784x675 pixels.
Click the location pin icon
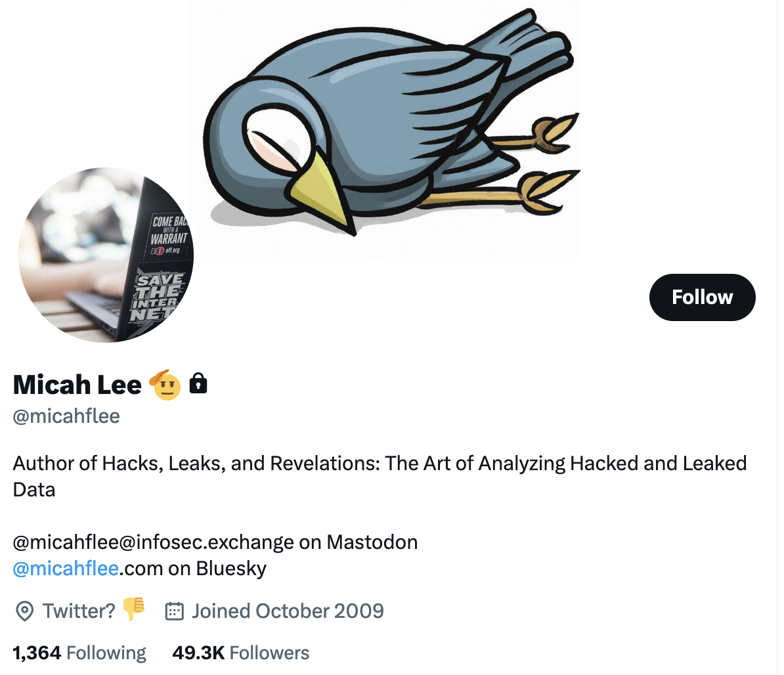24,611
